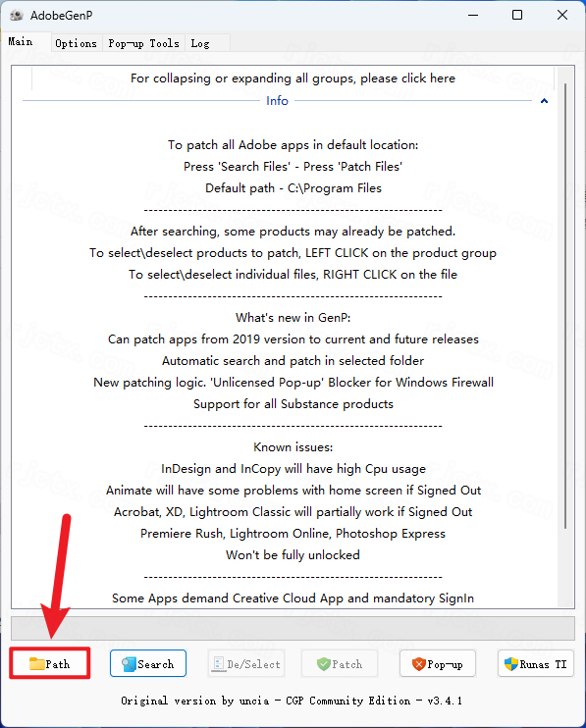Click 'Default path - C:\Program Files' line
Viewport: 586px width, 728px height.
(293, 188)
